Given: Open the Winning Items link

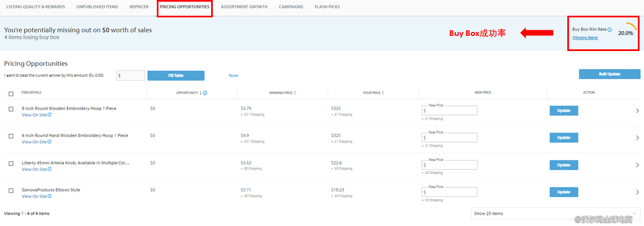Looking at the screenshot, I should (x=585, y=38).
